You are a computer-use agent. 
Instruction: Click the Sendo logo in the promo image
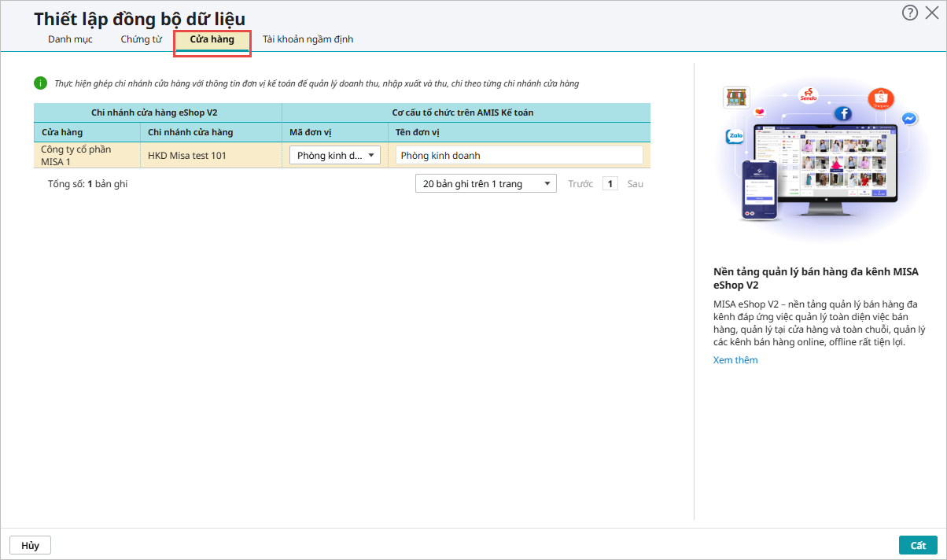point(808,96)
